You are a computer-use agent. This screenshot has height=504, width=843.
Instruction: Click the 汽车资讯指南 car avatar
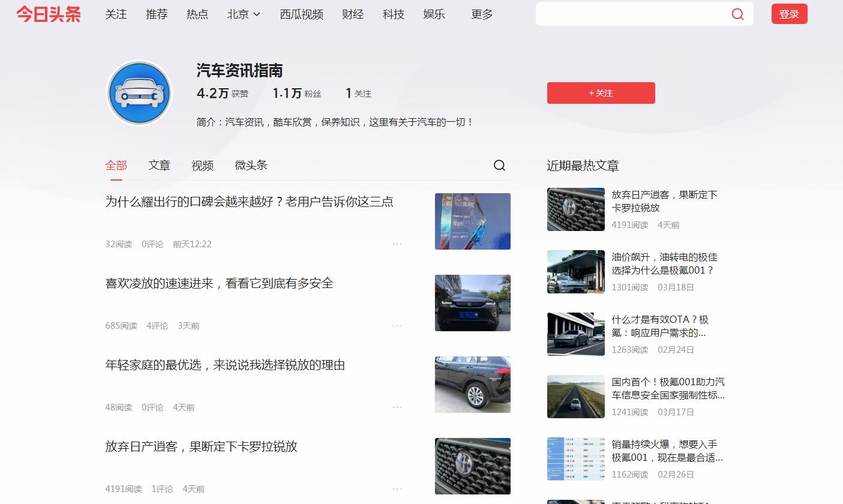coord(139,93)
